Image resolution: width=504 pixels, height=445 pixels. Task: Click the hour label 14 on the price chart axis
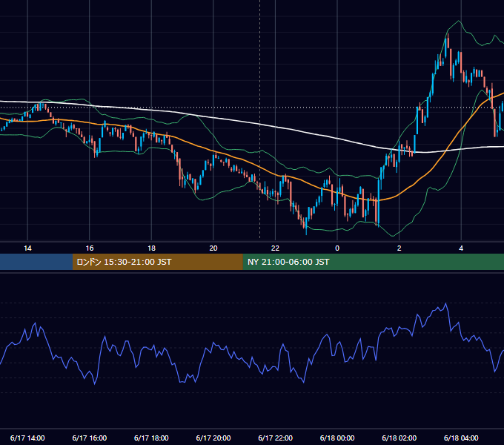click(27, 248)
